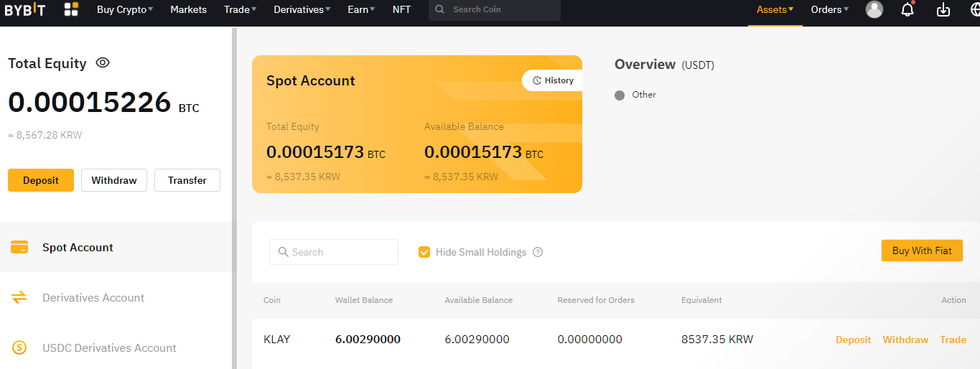Click the Available Balance column header

coord(478,300)
